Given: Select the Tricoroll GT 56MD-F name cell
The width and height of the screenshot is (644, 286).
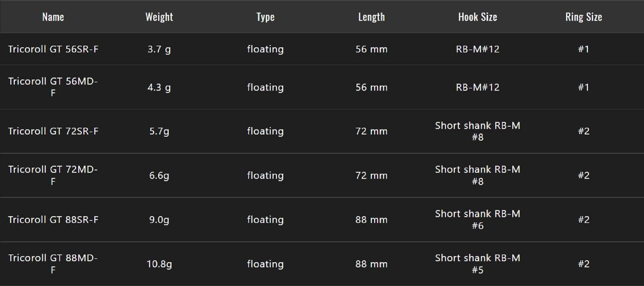Looking at the screenshot, I should [53, 87].
